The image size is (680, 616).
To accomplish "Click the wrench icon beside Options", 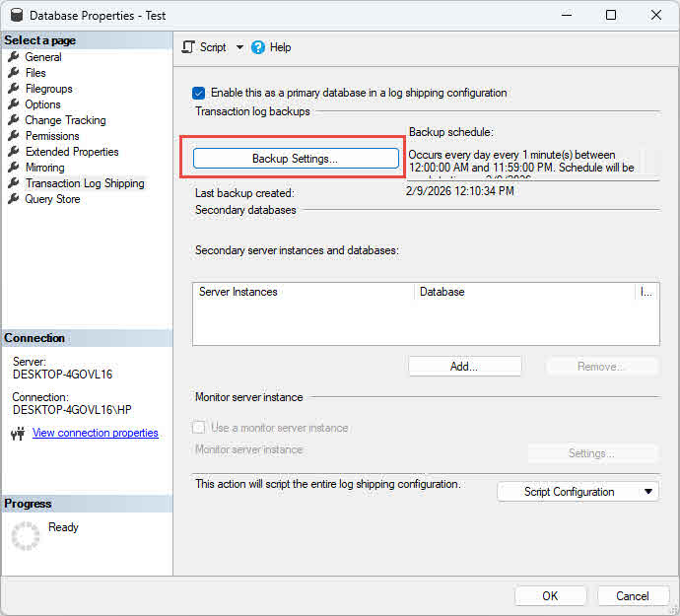I will pyautogui.click(x=14, y=104).
